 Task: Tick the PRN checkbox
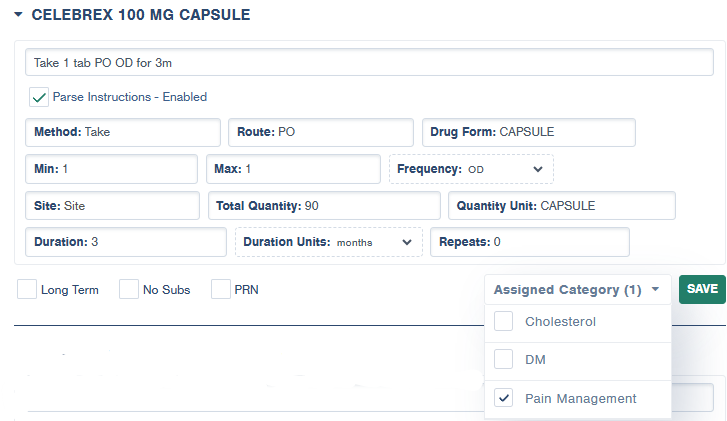[220, 290]
